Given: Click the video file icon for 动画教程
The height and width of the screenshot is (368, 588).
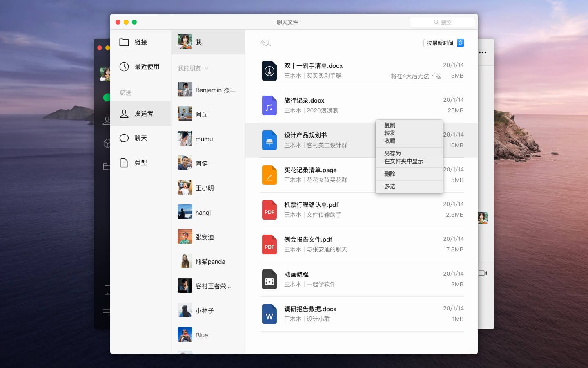Looking at the screenshot, I should point(269,279).
